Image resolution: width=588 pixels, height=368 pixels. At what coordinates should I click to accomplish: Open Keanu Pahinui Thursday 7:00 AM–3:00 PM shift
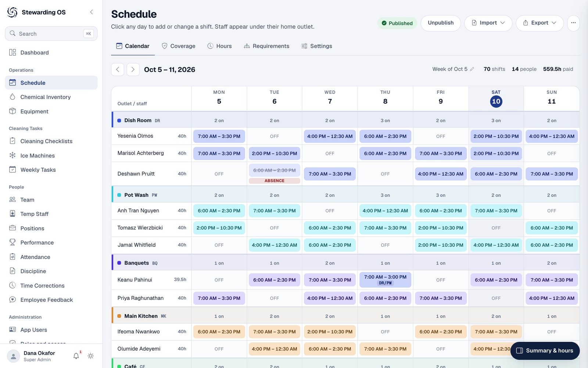coord(385,280)
